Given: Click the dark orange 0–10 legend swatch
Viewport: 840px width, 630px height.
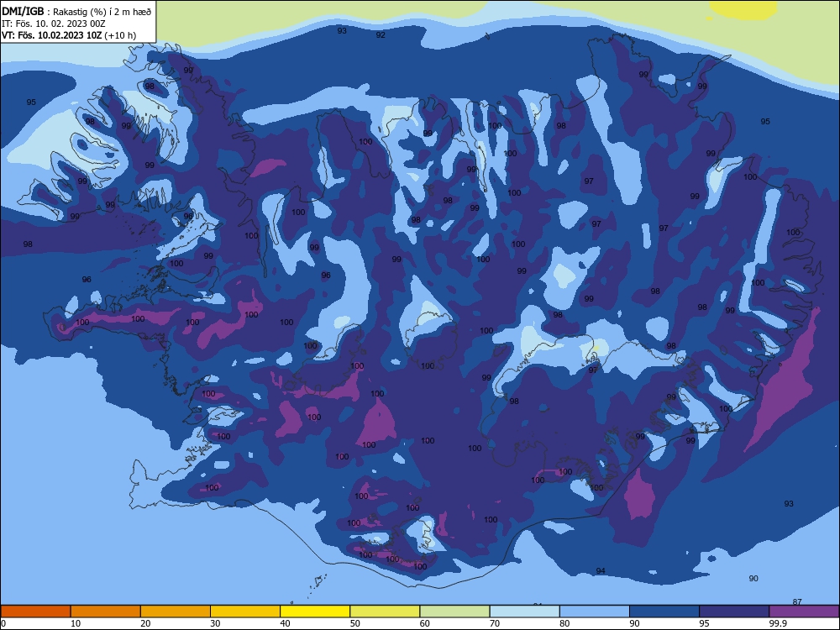Looking at the screenshot, I should 35,612.
